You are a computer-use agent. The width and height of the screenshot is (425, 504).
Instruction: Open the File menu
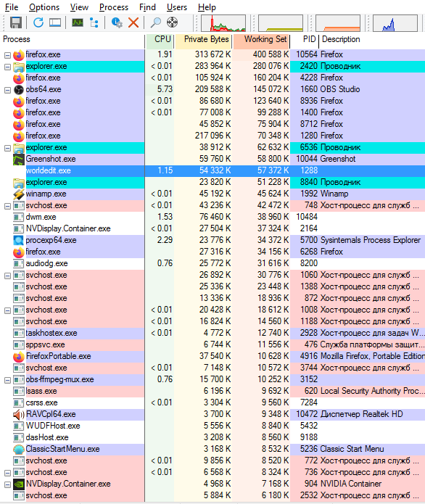pyautogui.click(x=12, y=7)
